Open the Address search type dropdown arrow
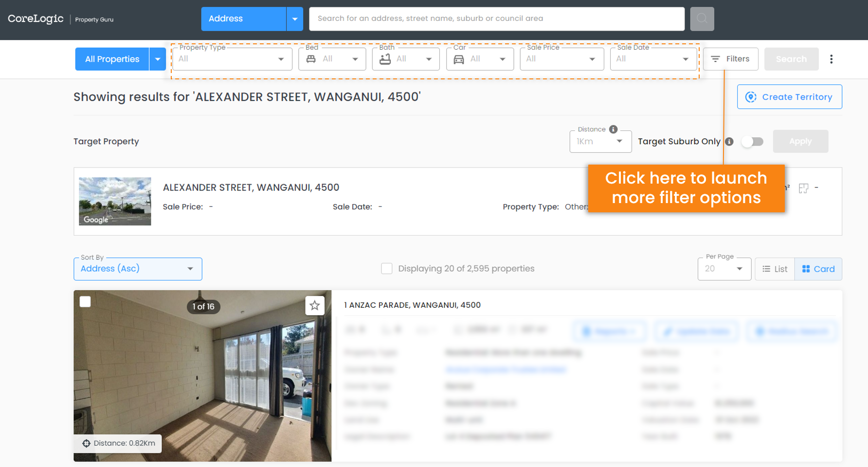The height and width of the screenshot is (467, 868). (x=294, y=19)
